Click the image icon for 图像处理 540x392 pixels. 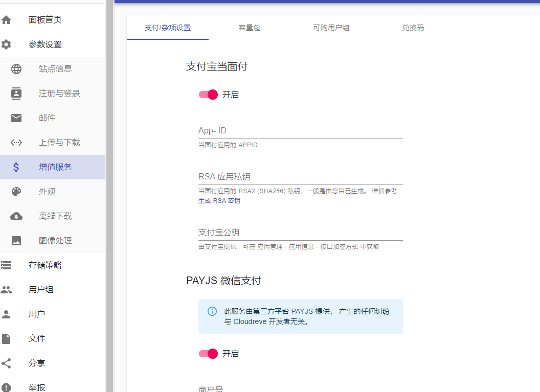(16, 241)
